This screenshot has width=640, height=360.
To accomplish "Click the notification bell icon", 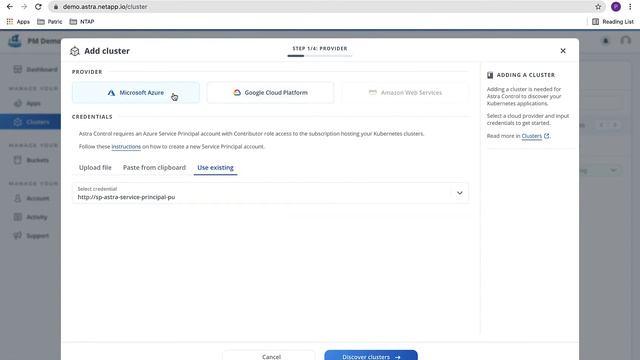I will [606, 41].
